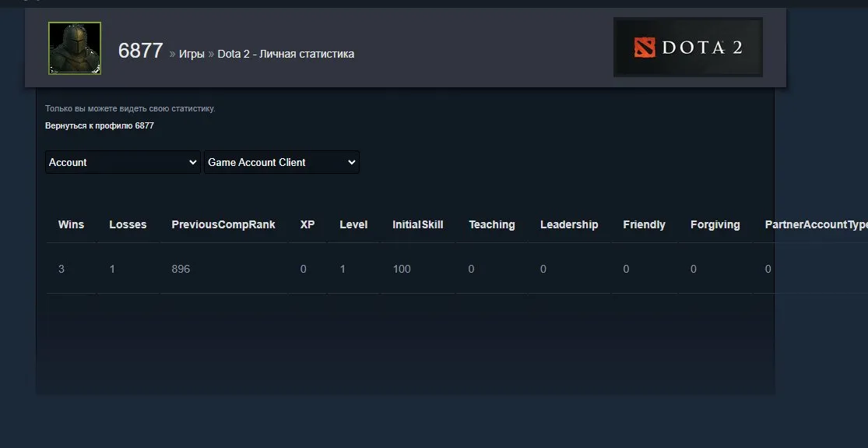
Task: Click the Только вы можете видеть notice text
Action: (130, 108)
